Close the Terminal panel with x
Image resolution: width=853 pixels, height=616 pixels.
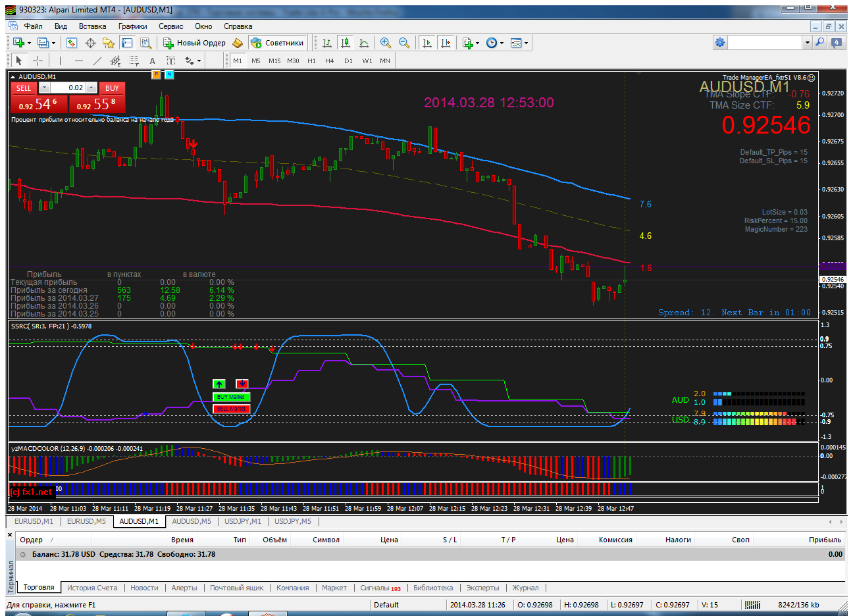pyautogui.click(x=10, y=535)
